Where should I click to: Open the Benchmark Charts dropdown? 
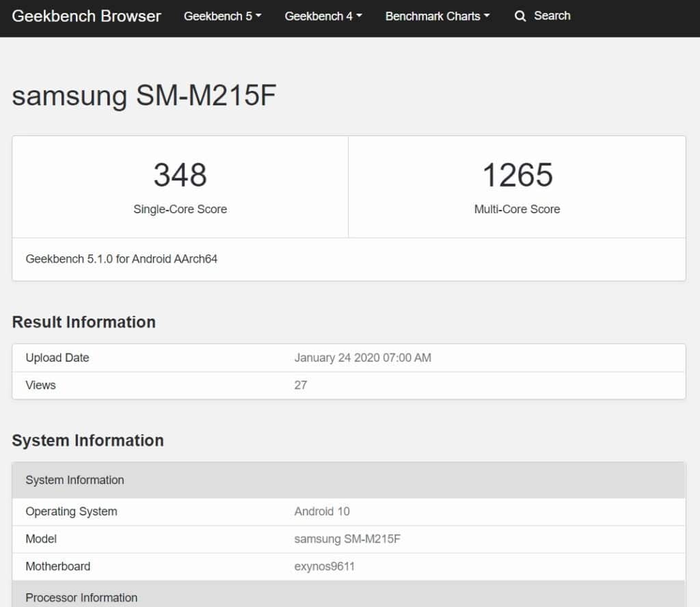[437, 16]
